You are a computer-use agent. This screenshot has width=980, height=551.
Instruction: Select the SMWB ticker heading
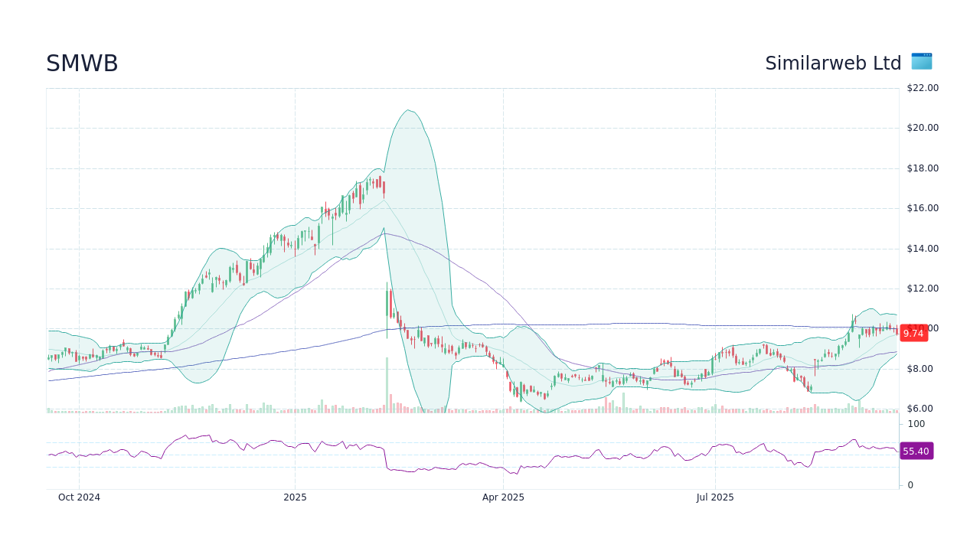82,63
